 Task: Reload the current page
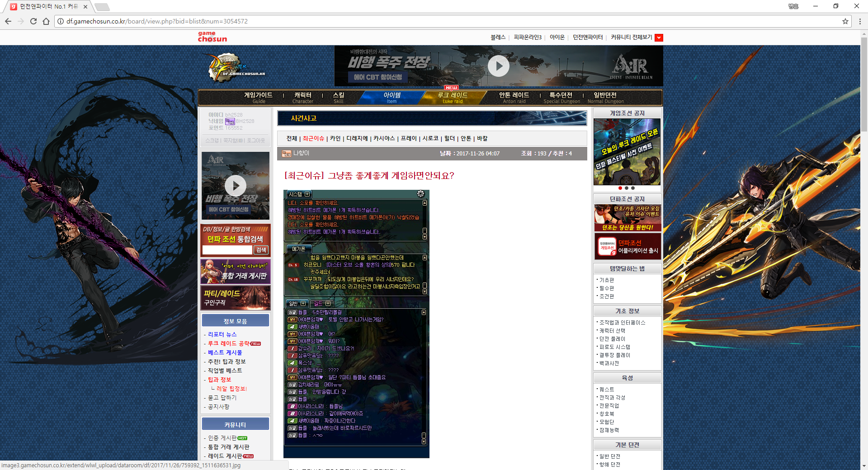point(33,21)
